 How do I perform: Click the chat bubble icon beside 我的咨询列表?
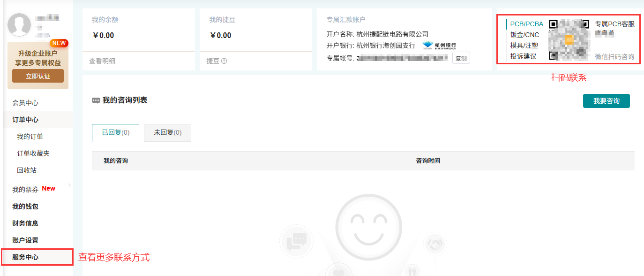(96, 100)
